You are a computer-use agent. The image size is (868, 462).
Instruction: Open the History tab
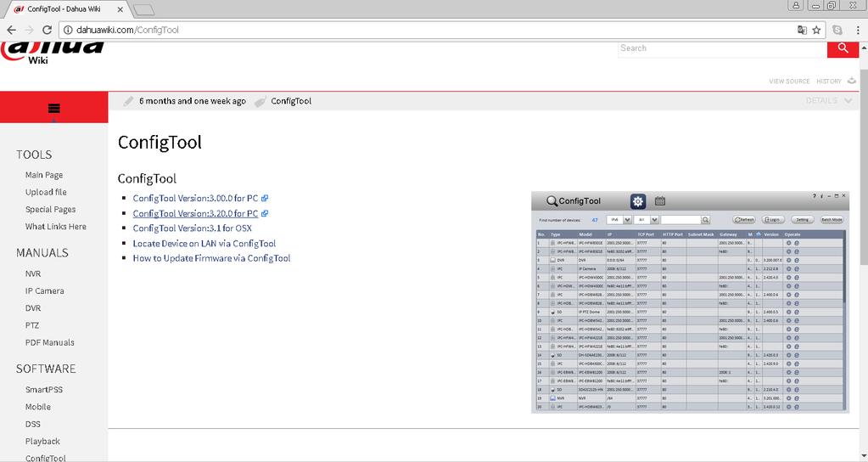pos(829,82)
